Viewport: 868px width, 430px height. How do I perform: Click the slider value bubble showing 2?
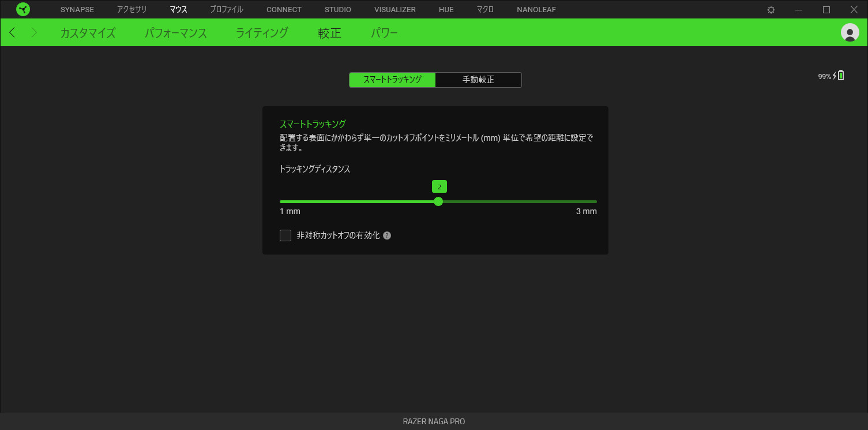[x=439, y=186]
